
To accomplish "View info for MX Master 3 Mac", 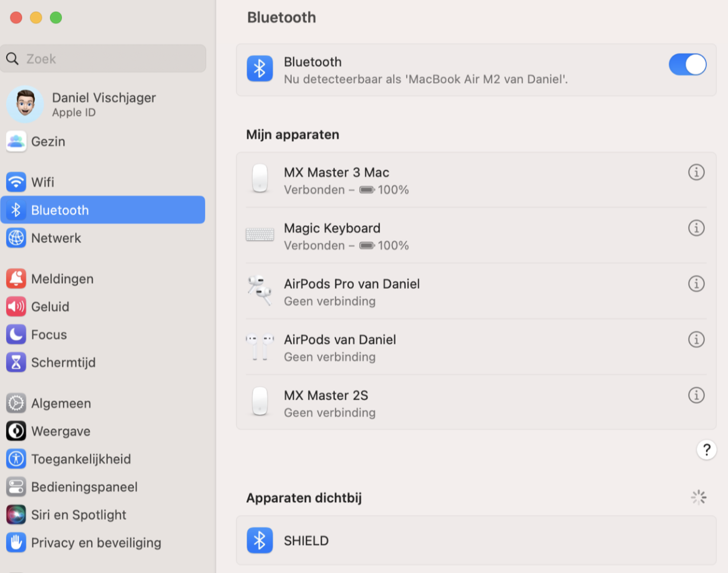I will (696, 172).
